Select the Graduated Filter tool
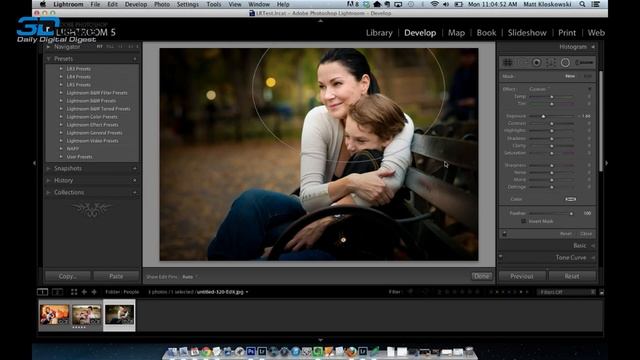Screen dimensions: 640x360 point(551,62)
